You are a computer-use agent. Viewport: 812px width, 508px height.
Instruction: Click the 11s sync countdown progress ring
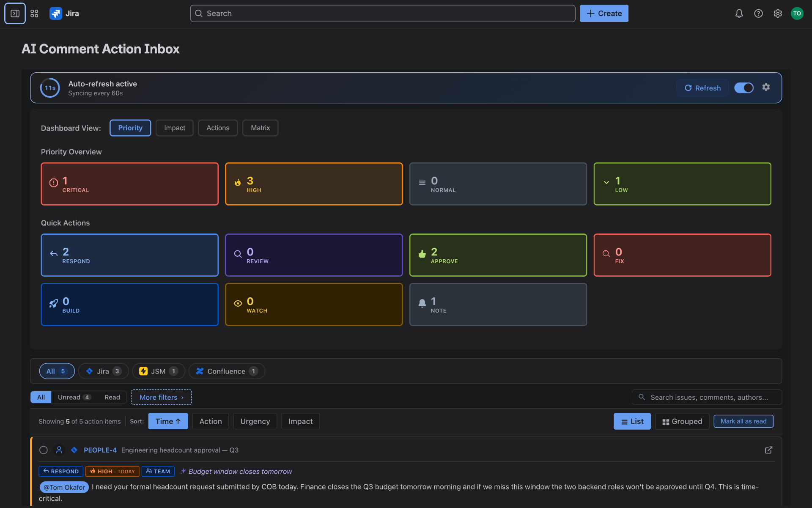(x=49, y=88)
